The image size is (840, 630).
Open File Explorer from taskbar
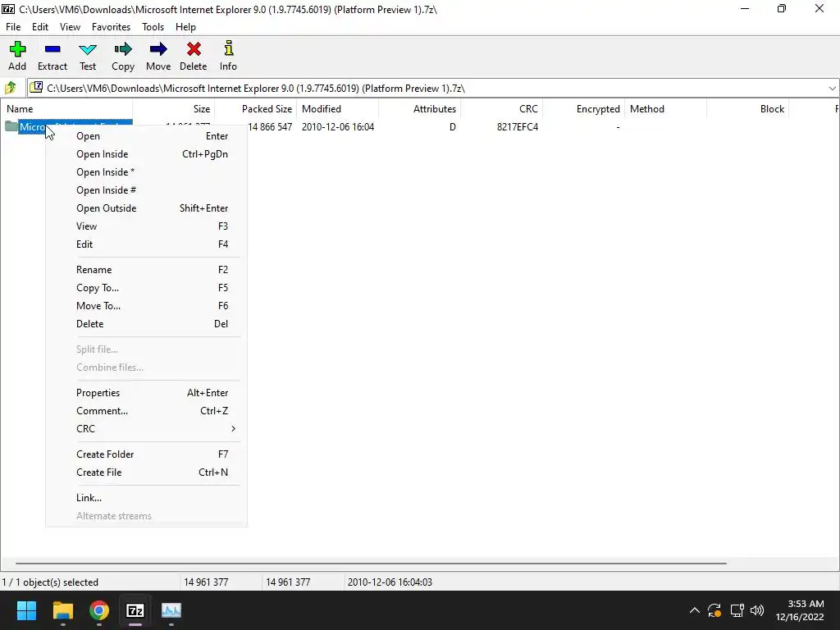click(62, 610)
